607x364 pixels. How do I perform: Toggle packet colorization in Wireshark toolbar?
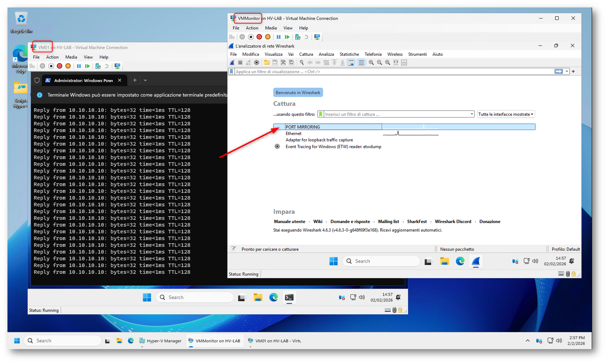(x=361, y=63)
